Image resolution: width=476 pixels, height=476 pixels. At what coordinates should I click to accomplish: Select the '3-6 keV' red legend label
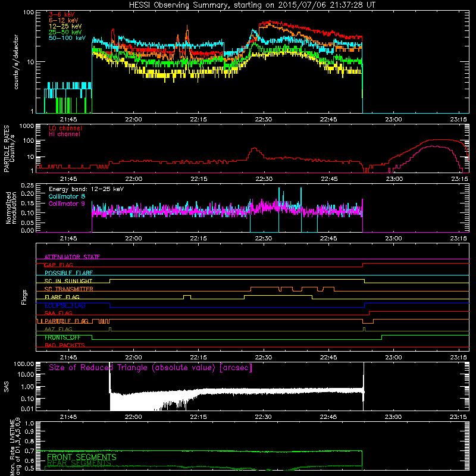(x=62, y=14)
